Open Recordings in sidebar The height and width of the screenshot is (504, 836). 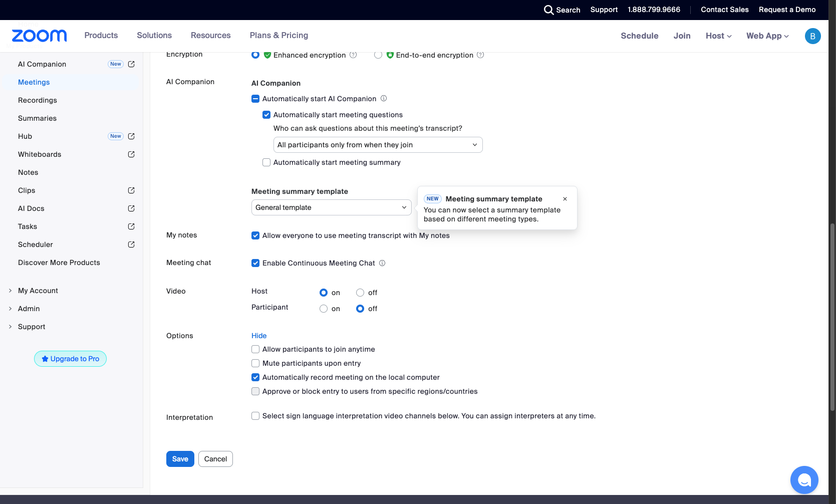(38, 100)
